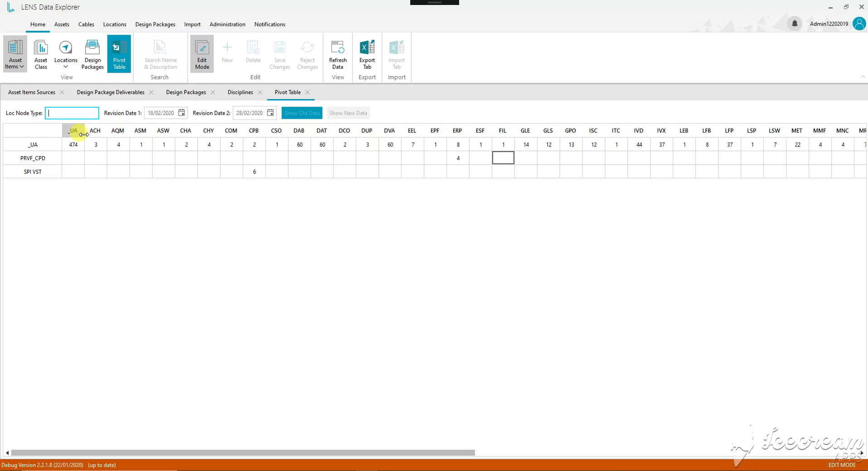Viewport: 868px width, 471px height.
Task: Open Design Packages view in ribbon
Action: [92, 54]
